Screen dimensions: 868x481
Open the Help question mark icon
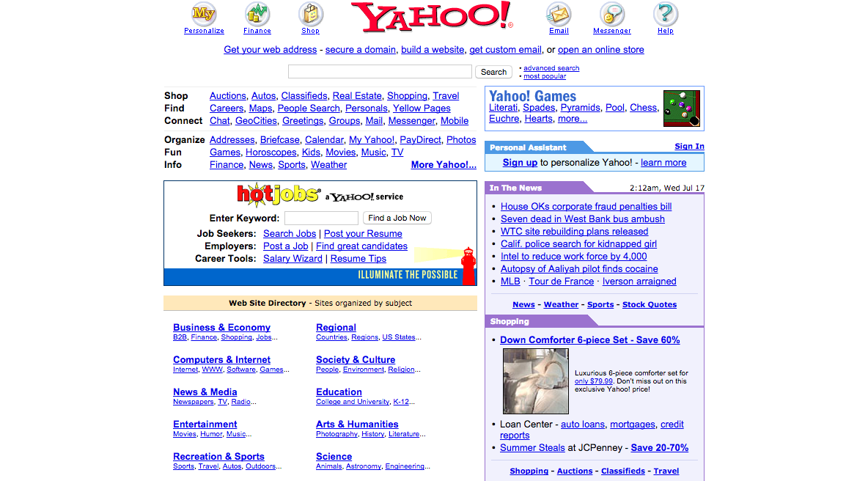(x=666, y=14)
